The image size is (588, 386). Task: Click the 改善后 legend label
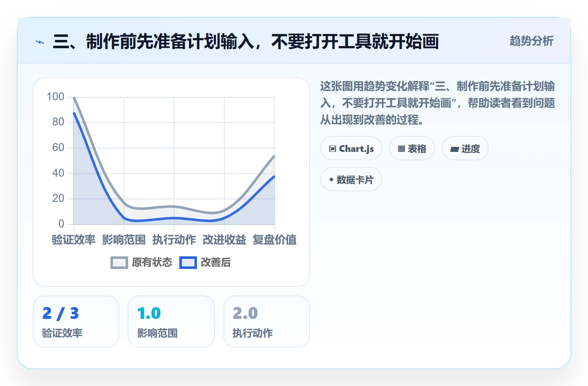216,263
